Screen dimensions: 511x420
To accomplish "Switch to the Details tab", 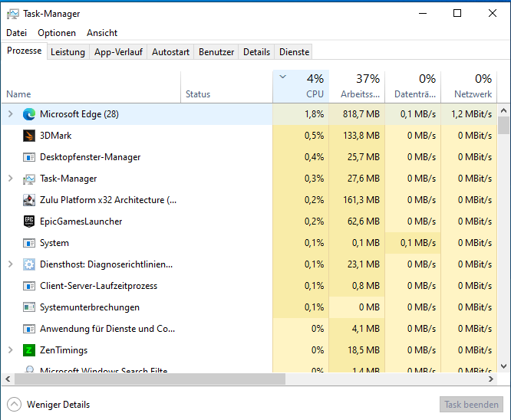I will click(256, 52).
